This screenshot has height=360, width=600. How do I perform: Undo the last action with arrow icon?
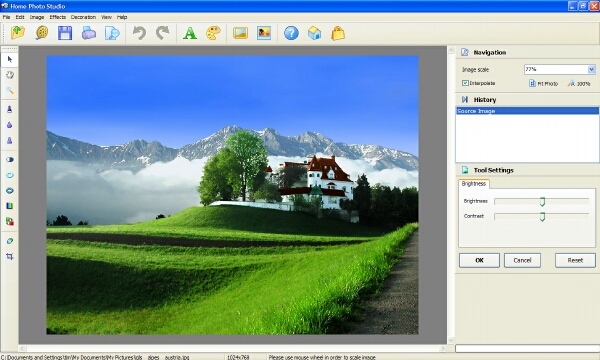[139, 33]
